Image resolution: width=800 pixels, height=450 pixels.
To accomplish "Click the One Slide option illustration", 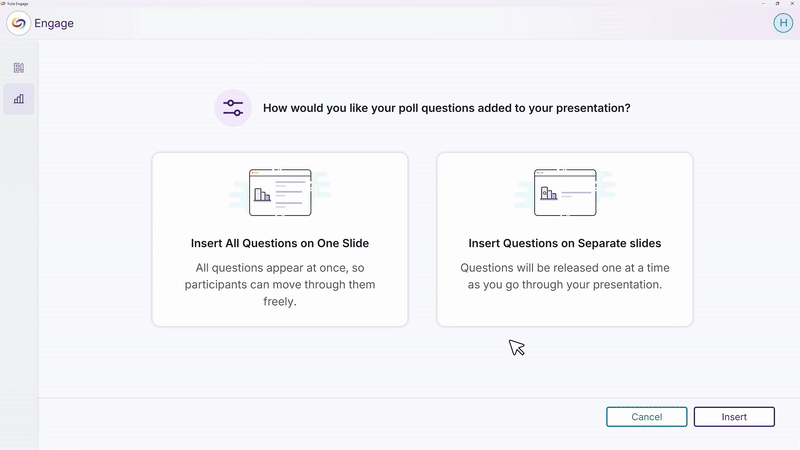I will tap(280, 192).
